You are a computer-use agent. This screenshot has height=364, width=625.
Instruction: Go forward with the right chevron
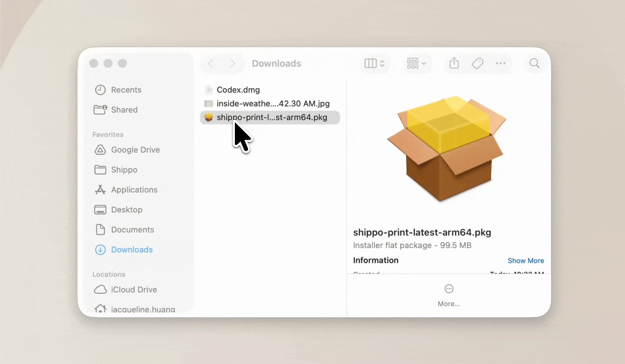point(233,63)
